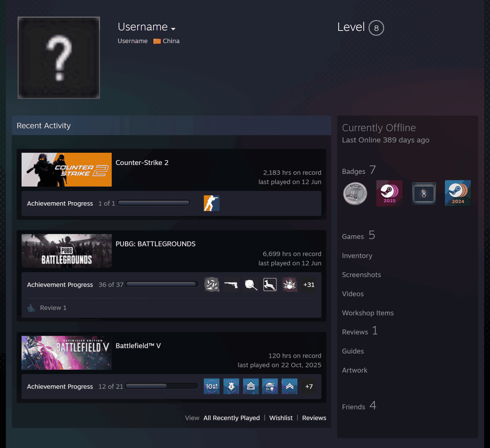
Task: Open the Reviews link in the activity footer
Action: tap(314, 418)
